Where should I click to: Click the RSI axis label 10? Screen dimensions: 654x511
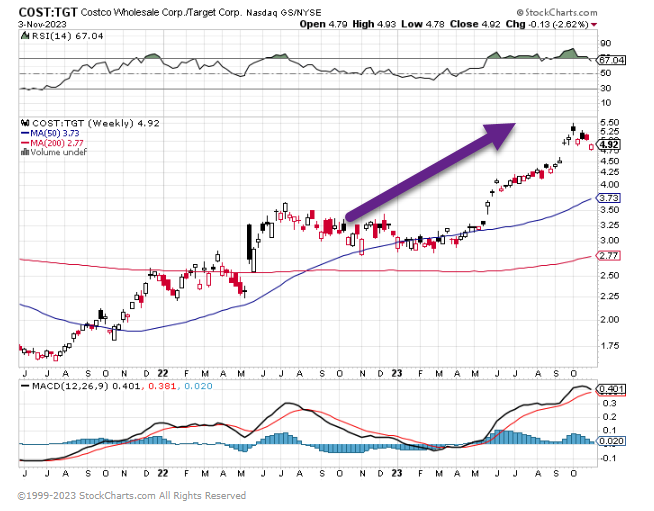click(605, 103)
